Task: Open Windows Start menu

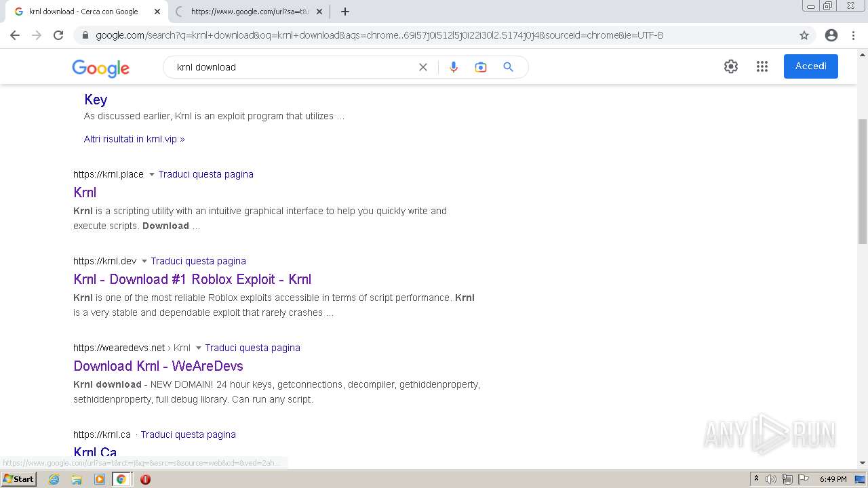Action: (x=19, y=479)
